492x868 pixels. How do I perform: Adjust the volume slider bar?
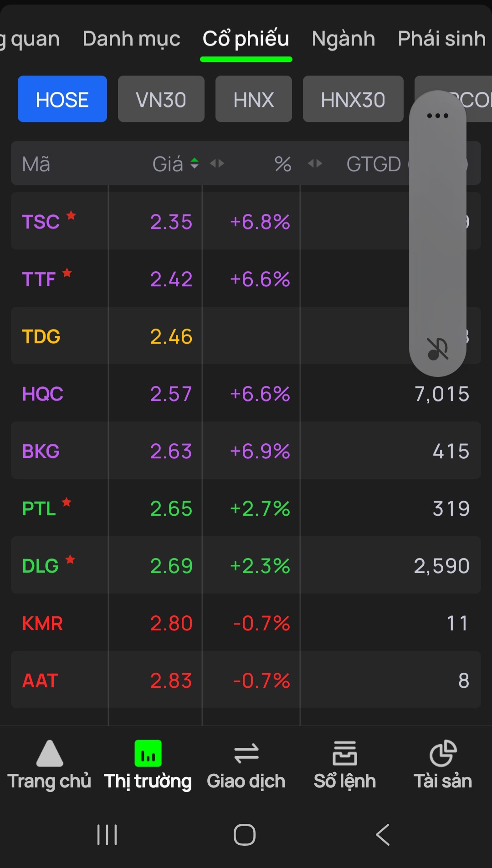click(438, 233)
